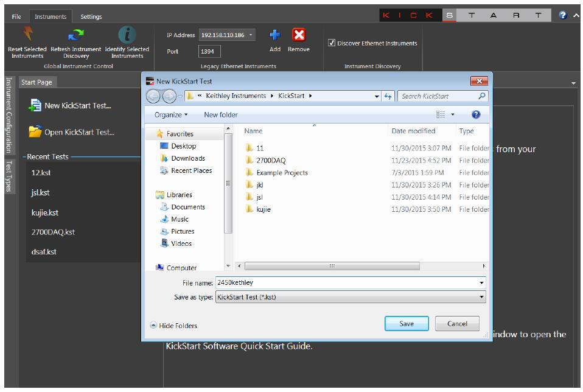Switch to the Settings tab
The image size is (583, 392).
pos(91,16)
